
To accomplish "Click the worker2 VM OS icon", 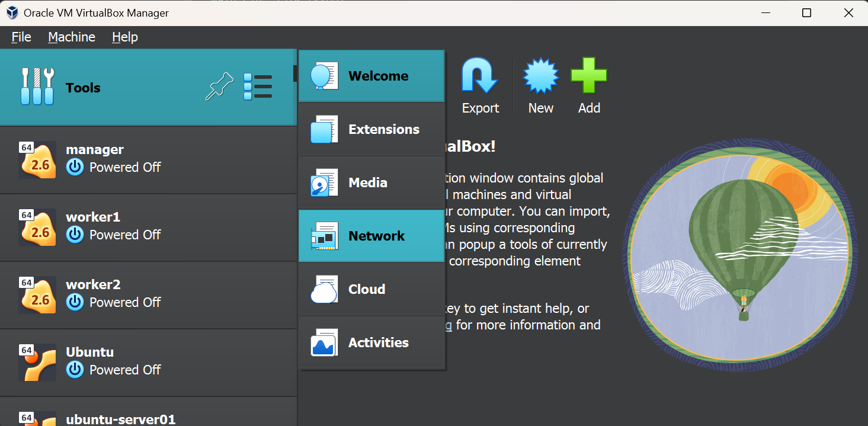I will coord(38,294).
